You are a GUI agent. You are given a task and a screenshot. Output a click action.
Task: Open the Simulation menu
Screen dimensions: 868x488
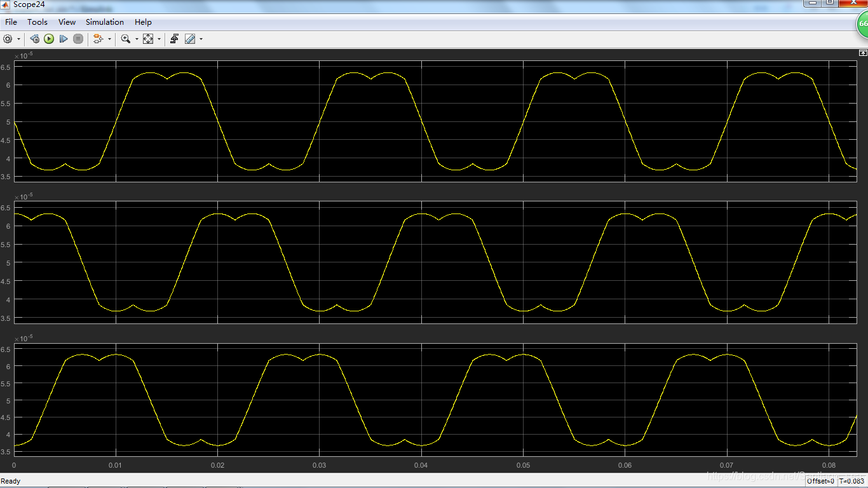click(x=105, y=22)
